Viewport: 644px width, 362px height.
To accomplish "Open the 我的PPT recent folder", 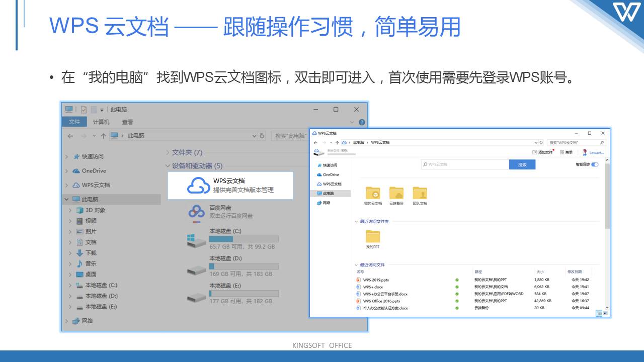I will click(373, 236).
